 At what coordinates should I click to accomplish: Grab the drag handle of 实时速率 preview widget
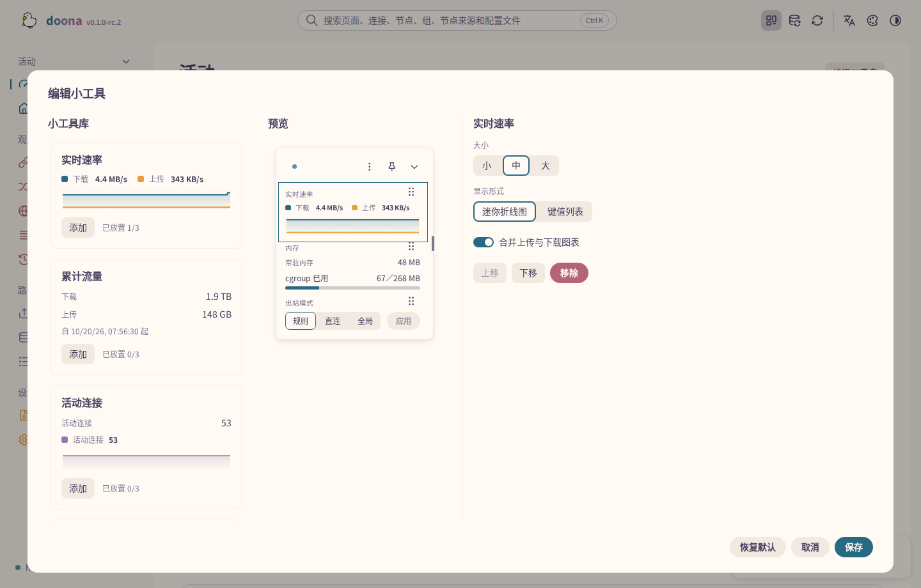click(411, 192)
